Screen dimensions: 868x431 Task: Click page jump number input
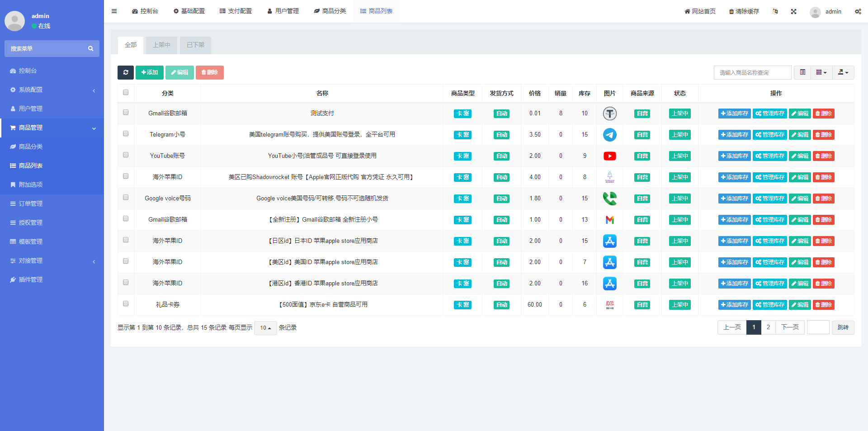click(818, 327)
